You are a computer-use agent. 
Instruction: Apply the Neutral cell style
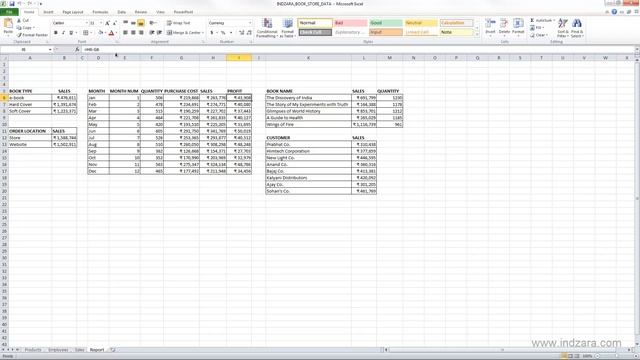tap(421, 23)
